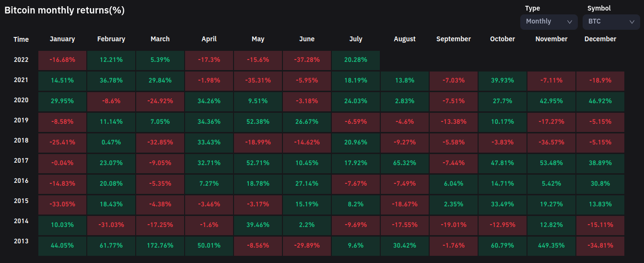Click the 2013 row label
The height and width of the screenshot is (263, 644).
(21, 241)
